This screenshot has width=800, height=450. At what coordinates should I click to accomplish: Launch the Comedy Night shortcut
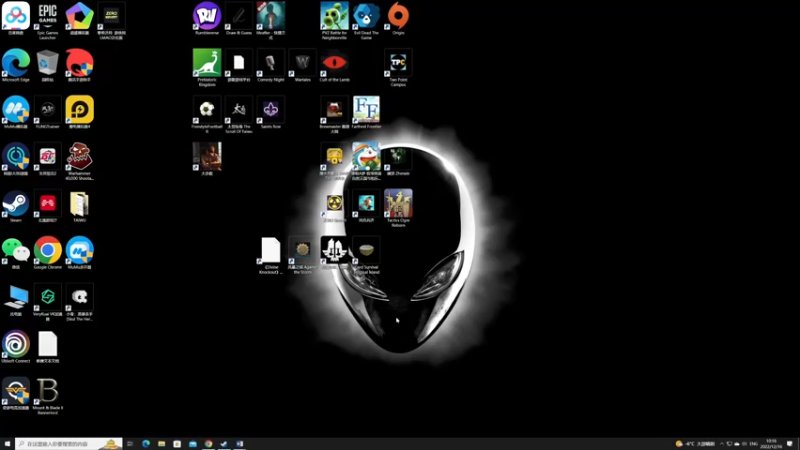click(270, 63)
